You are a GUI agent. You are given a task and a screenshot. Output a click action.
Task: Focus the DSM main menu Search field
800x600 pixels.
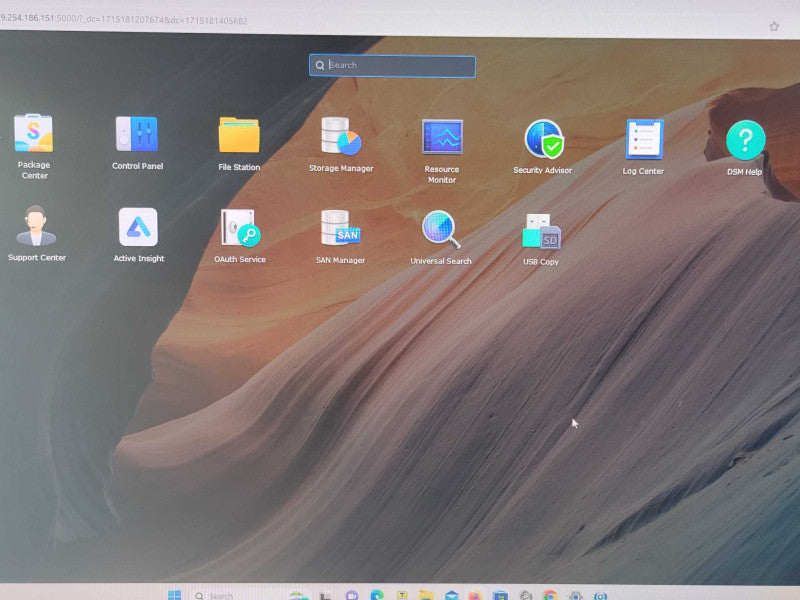click(392, 66)
